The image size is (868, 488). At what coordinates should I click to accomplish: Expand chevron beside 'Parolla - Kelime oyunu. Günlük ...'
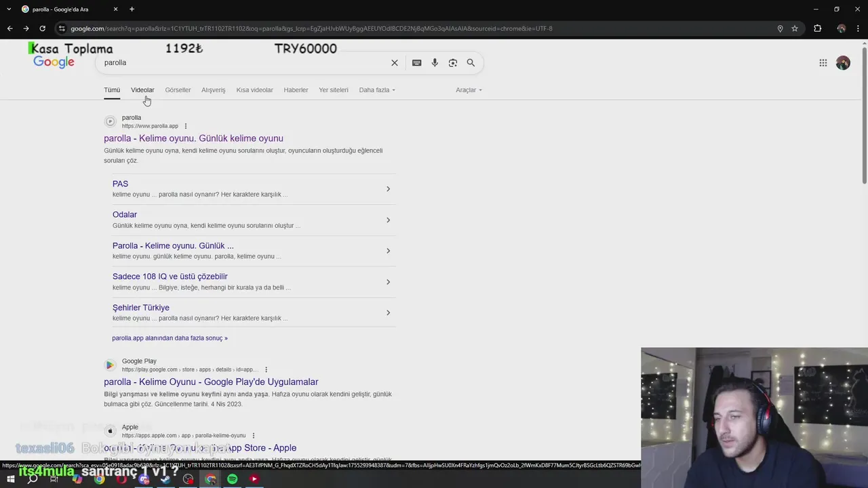tap(388, 251)
